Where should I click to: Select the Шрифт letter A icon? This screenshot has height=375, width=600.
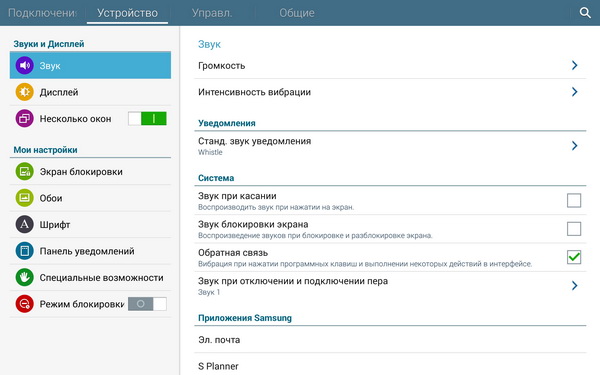pos(24,224)
